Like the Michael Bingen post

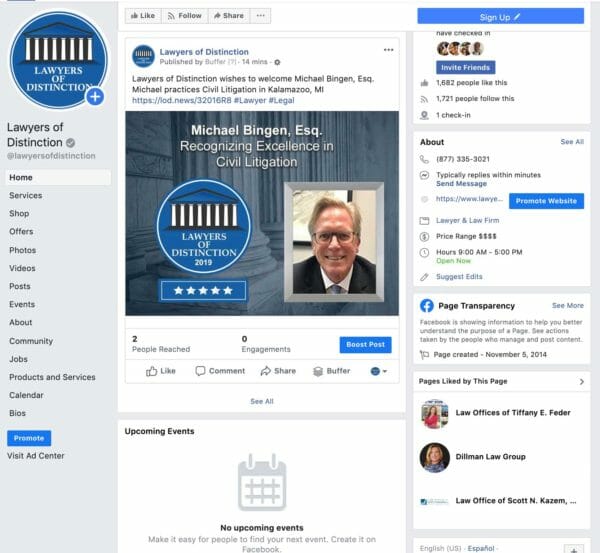coord(161,371)
